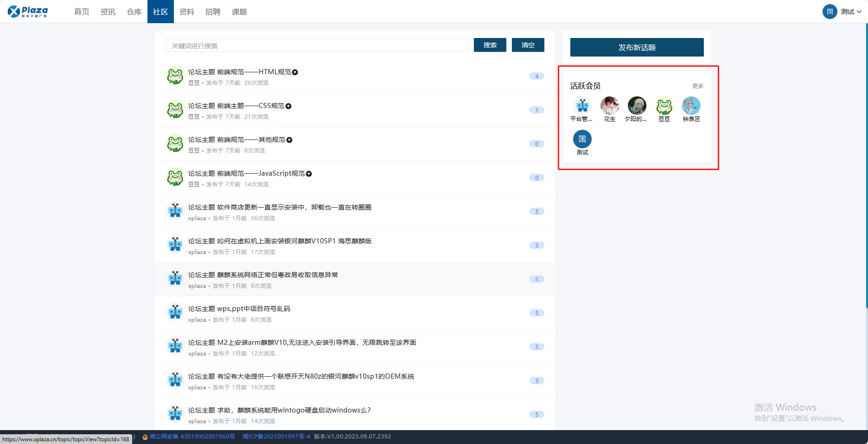Open the 仓库 navigation tab
Image resolution: width=868 pixels, height=444 pixels.
point(134,12)
